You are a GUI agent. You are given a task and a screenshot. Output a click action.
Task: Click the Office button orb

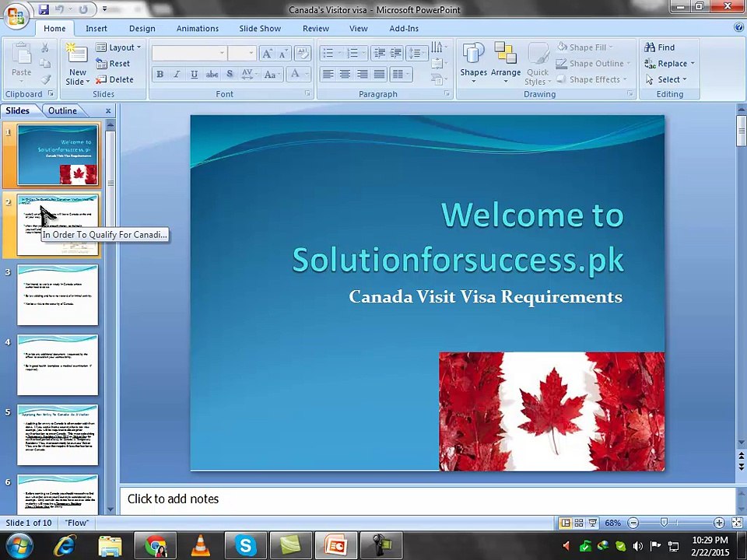pyautogui.click(x=16, y=16)
